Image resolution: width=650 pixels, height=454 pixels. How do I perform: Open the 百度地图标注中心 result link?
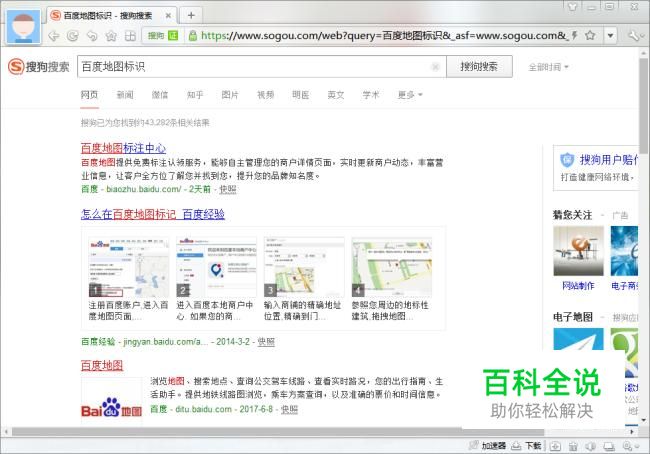tap(123, 148)
